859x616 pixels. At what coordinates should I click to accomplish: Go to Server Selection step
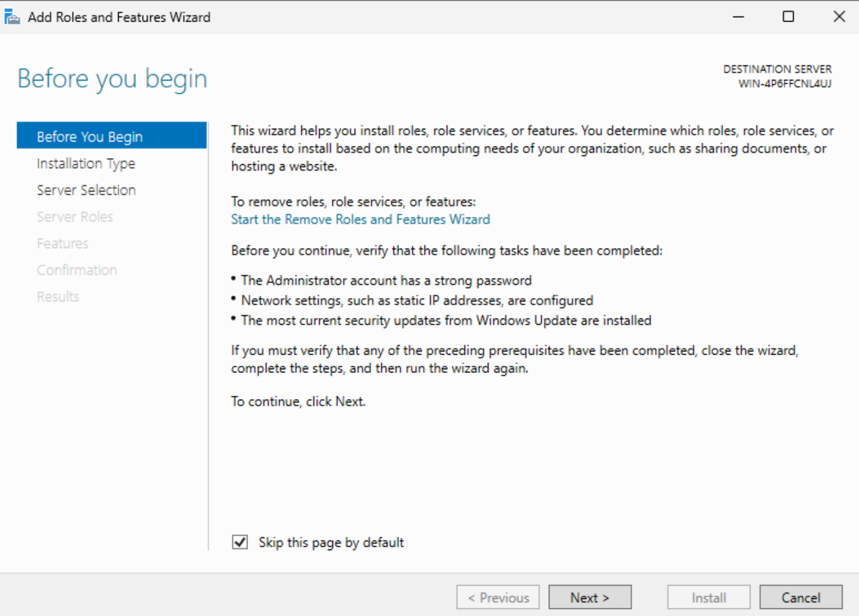pyautogui.click(x=86, y=190)
